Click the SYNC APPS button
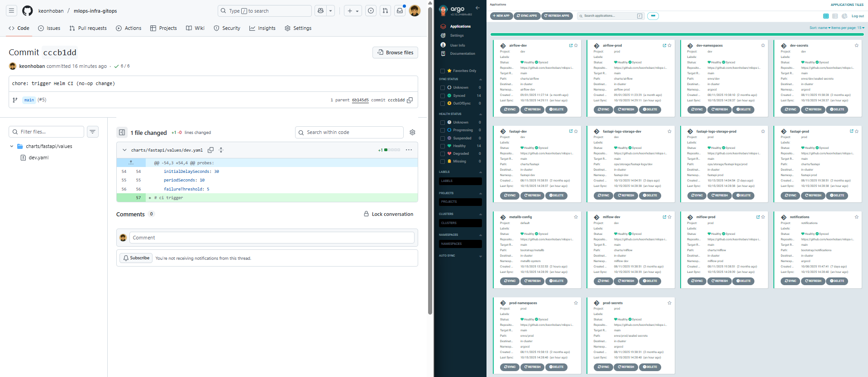This screenshot has height=377, width=868. [527, 16]
